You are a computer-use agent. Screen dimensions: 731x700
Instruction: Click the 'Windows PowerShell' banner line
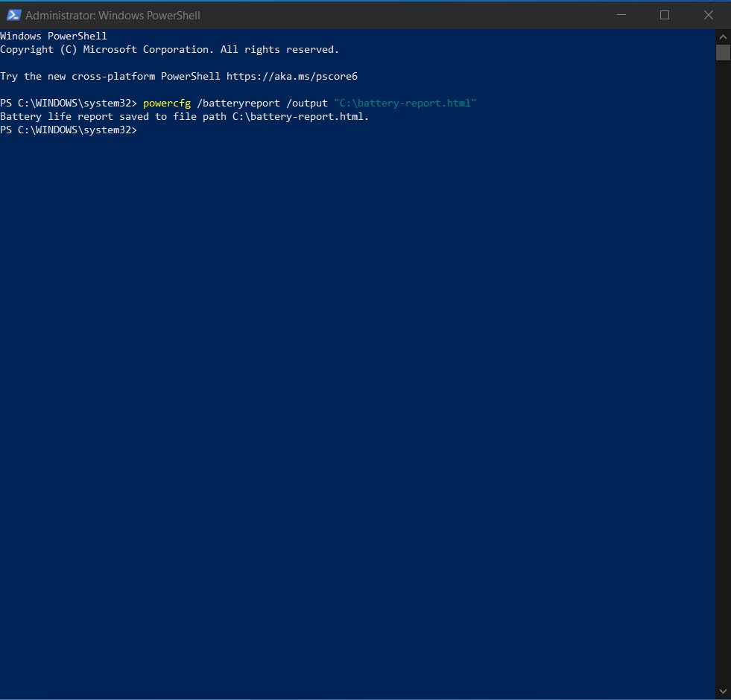pos(54,36)
